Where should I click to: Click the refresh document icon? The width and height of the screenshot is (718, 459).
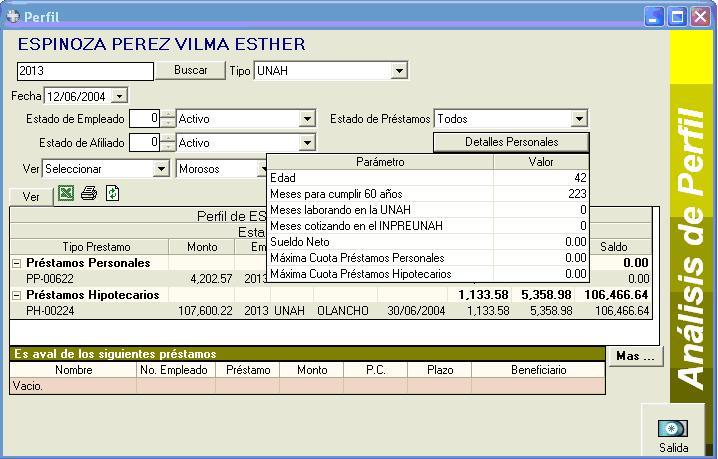pyautogui.click(x=112, y=193)
